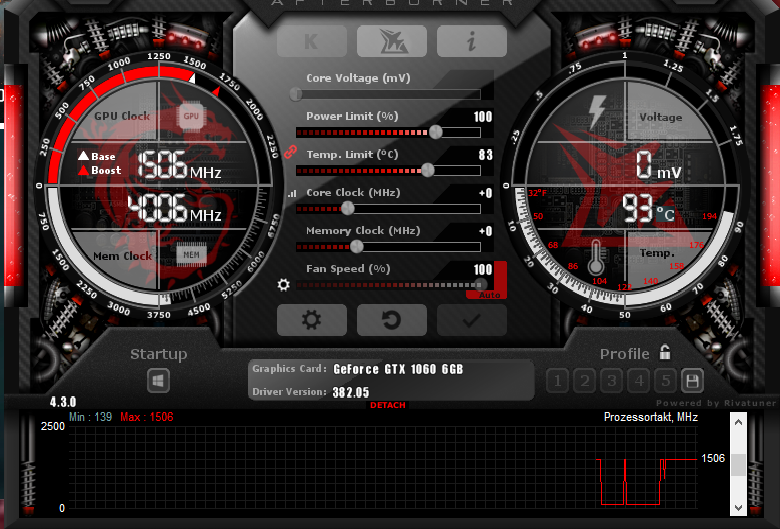The height and width of the screenshot is (529, 780).
Task: Click the 1506 MHz GPU clock readout
Action: coord(179,166)
